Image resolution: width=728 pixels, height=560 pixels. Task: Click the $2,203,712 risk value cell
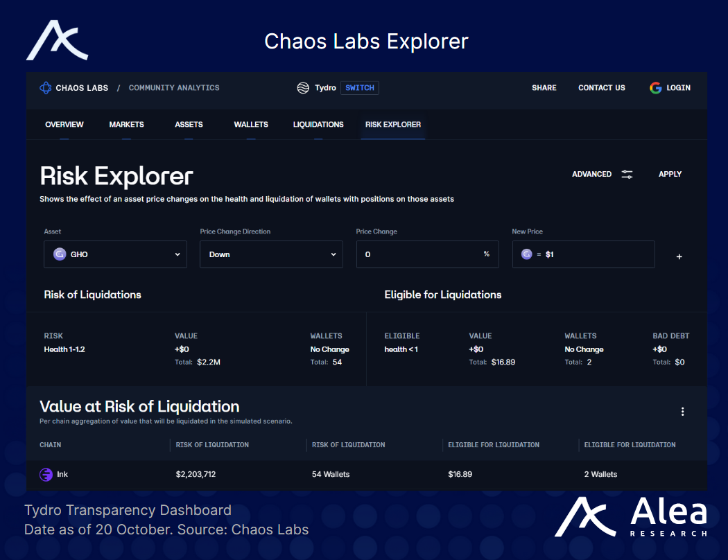point(196,474)
